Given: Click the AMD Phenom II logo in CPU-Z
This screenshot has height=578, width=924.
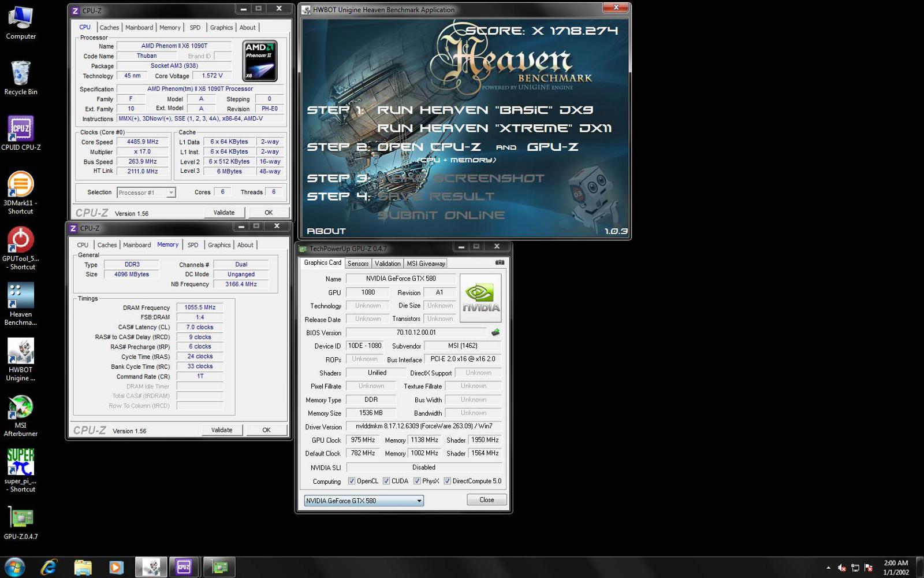Looking at the screenshot, I should pos(260,61).
